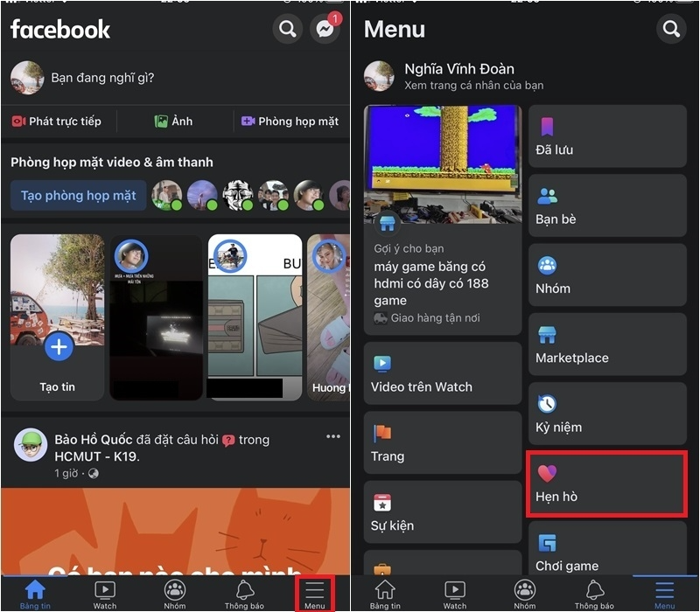Image resolution: width=700 pixels, height=612 pixels.
Task: Open the Huong story card
Action: (x=329, y=317)
